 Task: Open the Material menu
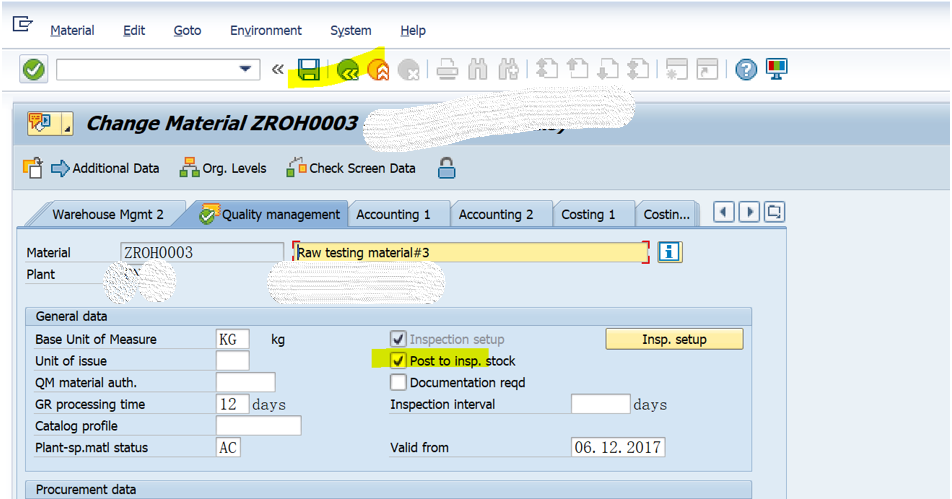coord(72,30)
